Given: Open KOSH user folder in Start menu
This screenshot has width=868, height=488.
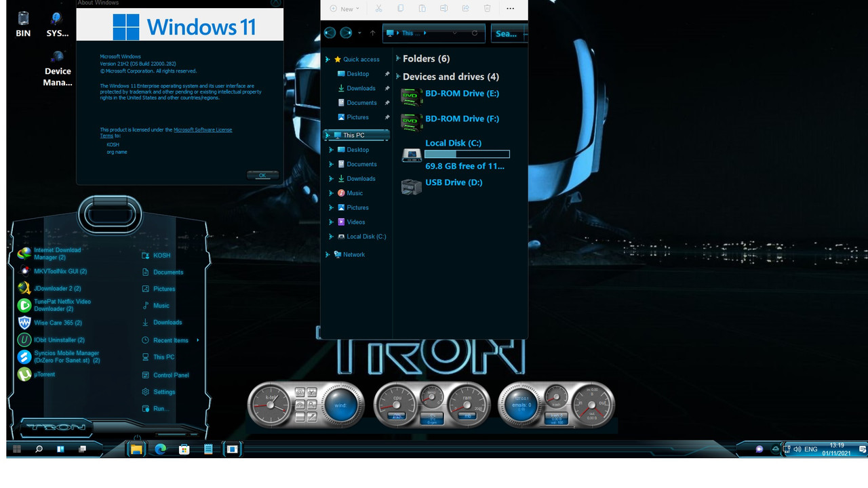Looking at the screenshot, I should point(156,256).
